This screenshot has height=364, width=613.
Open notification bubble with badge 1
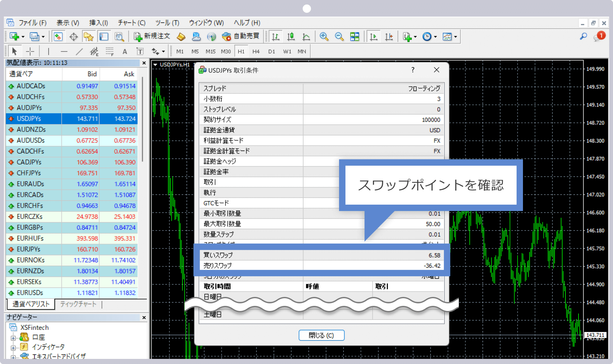(x=599, y=36)
